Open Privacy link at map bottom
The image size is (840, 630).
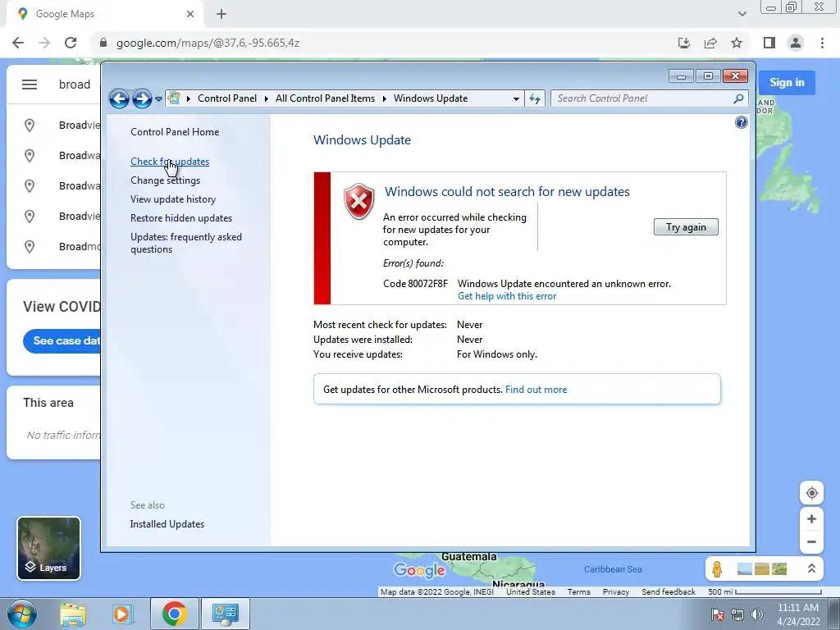(615, 592)
